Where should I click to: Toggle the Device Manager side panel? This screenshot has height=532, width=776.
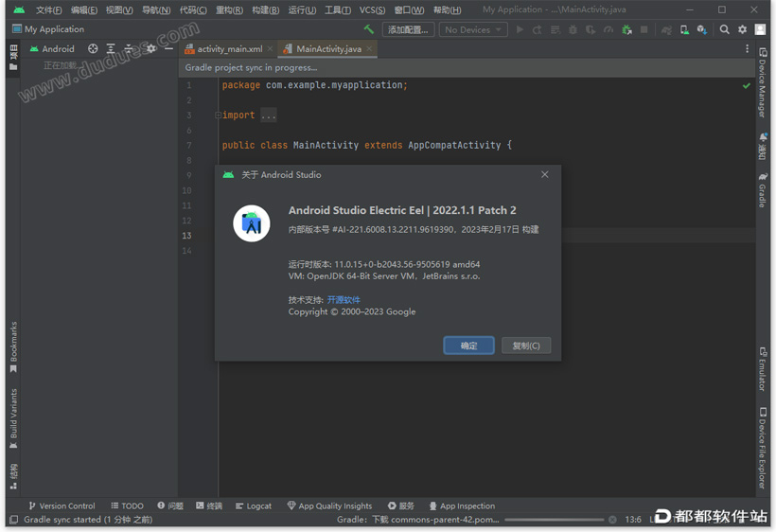tap(763, 82)
